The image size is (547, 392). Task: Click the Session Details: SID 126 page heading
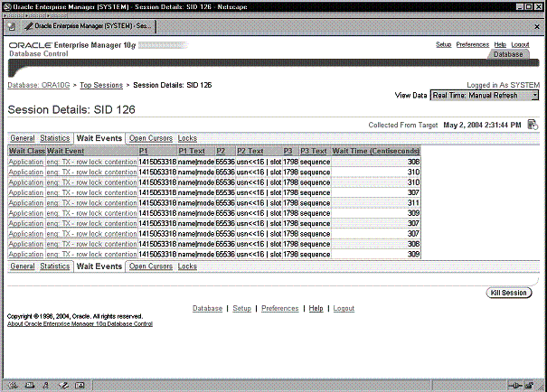pos(71,110)
